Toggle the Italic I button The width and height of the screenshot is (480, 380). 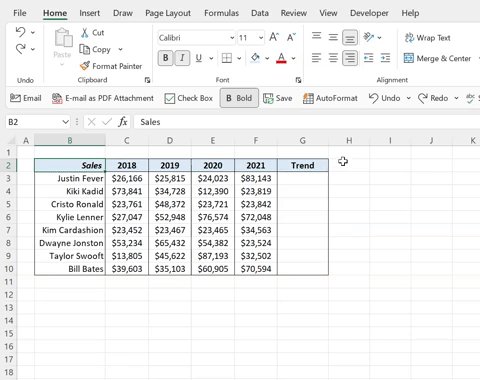pyautogui.click(x=182, y=58)
